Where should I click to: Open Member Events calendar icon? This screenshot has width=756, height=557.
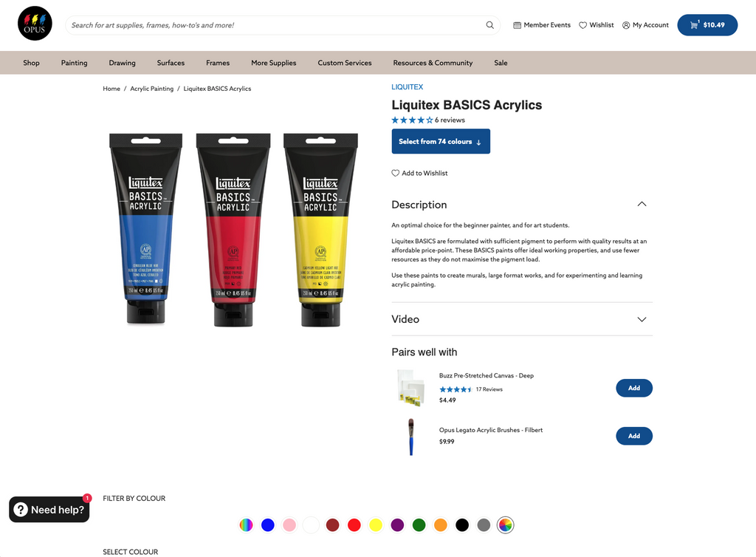click(517, 25)
